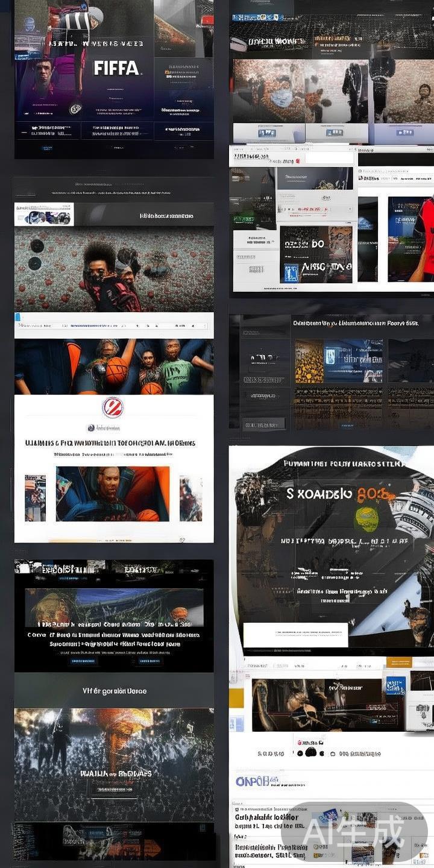Click the large FIFA logo text
Screen dimensions: 434x868
[x=117, y=68]
